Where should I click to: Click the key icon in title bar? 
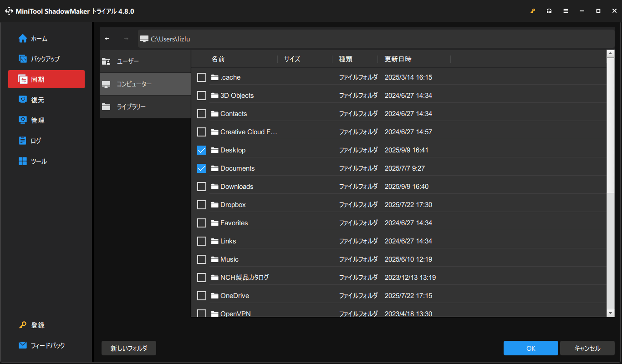pos(533,11)
